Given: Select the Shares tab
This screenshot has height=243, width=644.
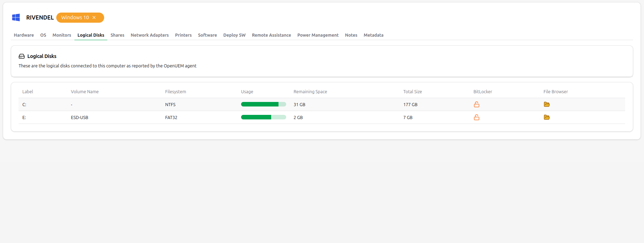Looking at the screenshot, I should [x=117, y=35].
